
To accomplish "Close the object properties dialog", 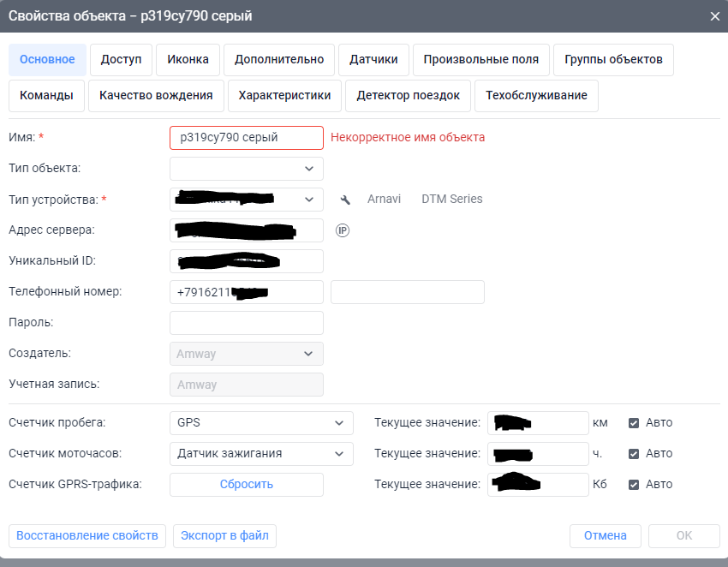I will click(715, 16).
